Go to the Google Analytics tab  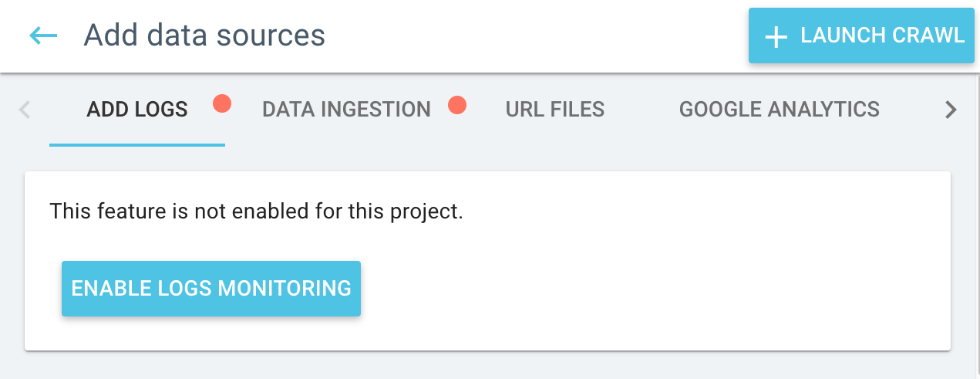[x=780, y=110]
